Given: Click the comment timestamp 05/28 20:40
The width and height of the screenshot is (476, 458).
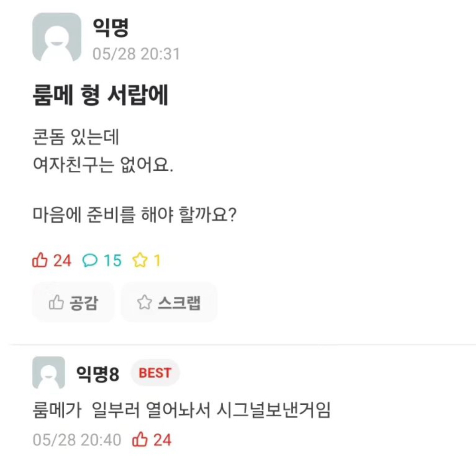Looking at the screenshot, I should (x=77, y=439).
